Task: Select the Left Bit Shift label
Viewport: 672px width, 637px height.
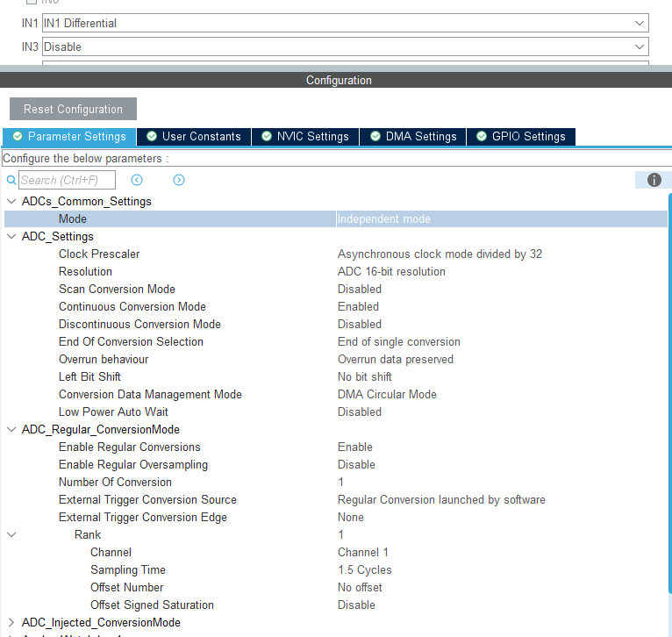Action: [89, 377]
